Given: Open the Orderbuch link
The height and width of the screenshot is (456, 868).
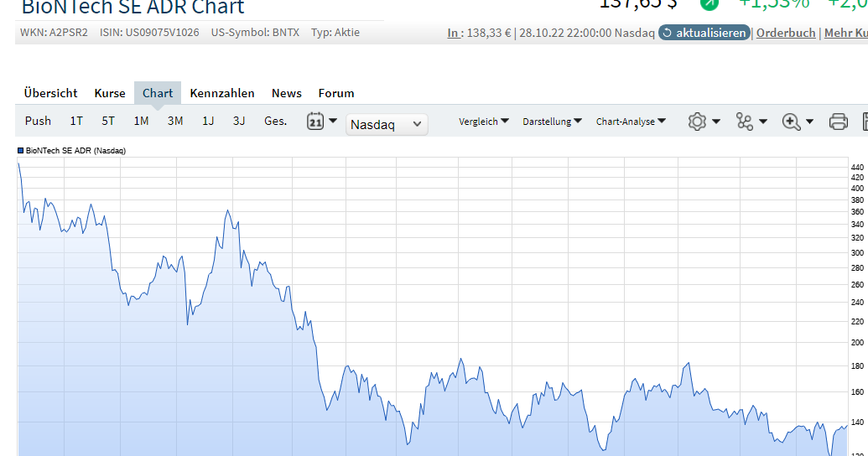Looking at the screenshot, I should coord(786,33).
